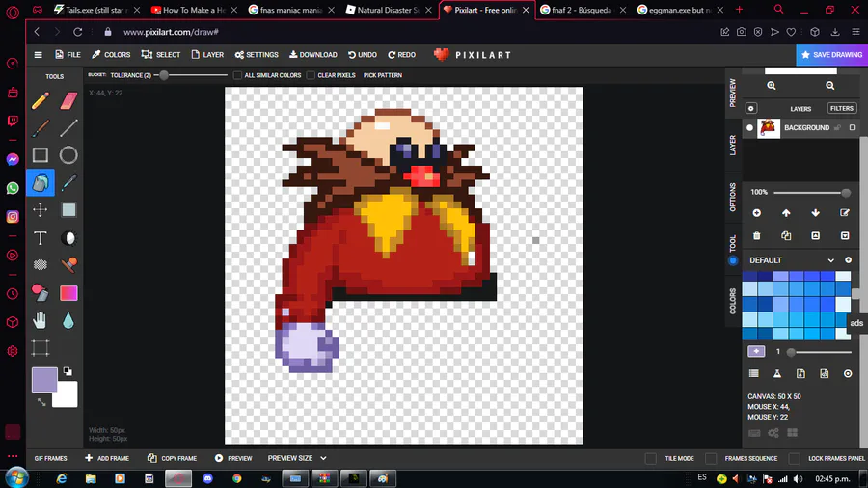
Task: Open the Filters button in layers panel
Action: [842, 108]
